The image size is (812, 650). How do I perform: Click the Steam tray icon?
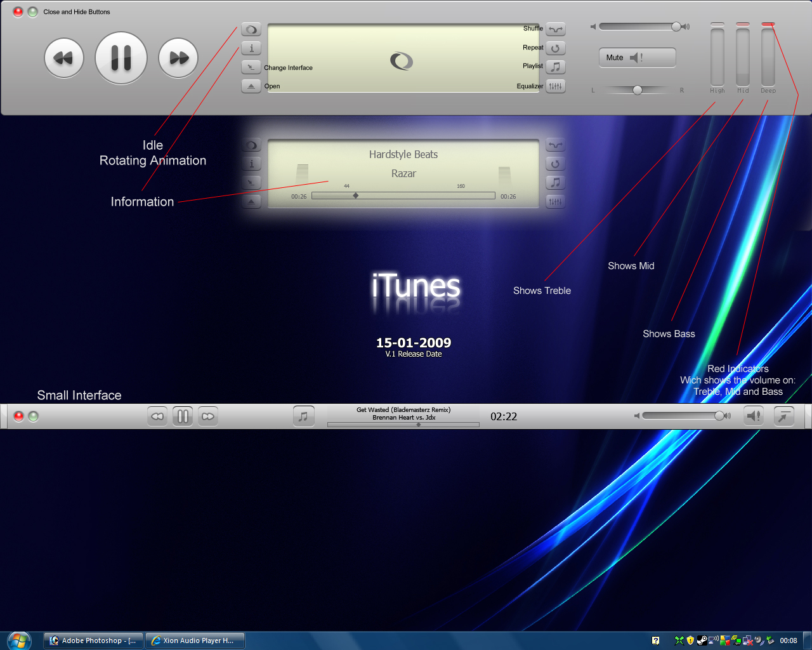click(x=702, y=640)
